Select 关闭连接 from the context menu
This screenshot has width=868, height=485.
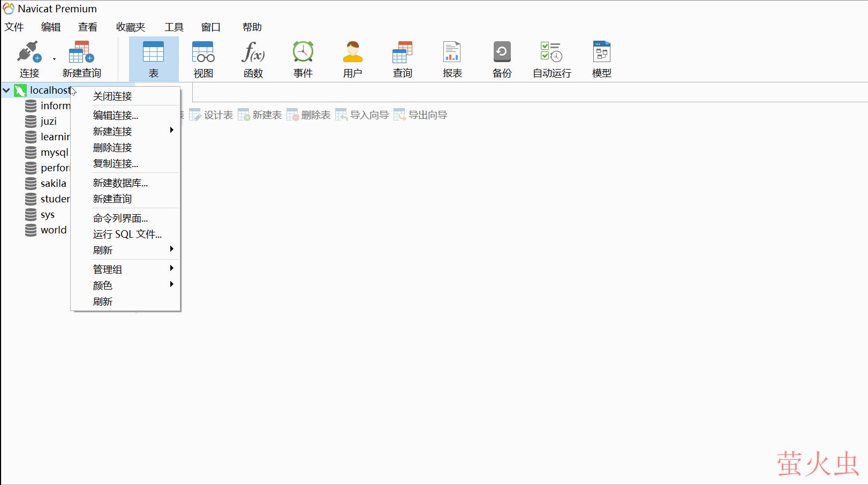pos(114,96)
